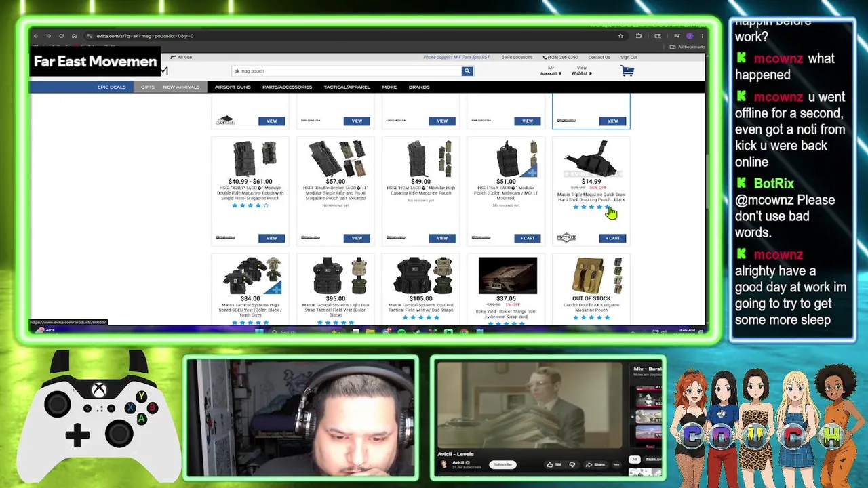
Task: Click VIEW on the $40.99 - $61.00 pouch
Action: (271, 238)
